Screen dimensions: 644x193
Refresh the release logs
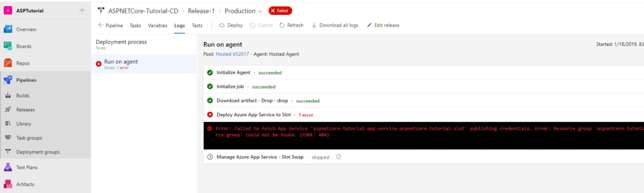(x=291, y=25)
